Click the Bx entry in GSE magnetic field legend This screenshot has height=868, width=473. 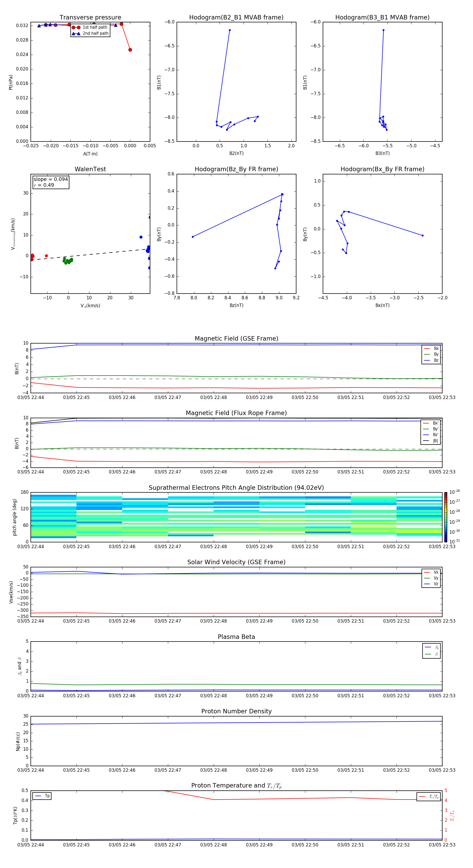(x=431, y=349)
